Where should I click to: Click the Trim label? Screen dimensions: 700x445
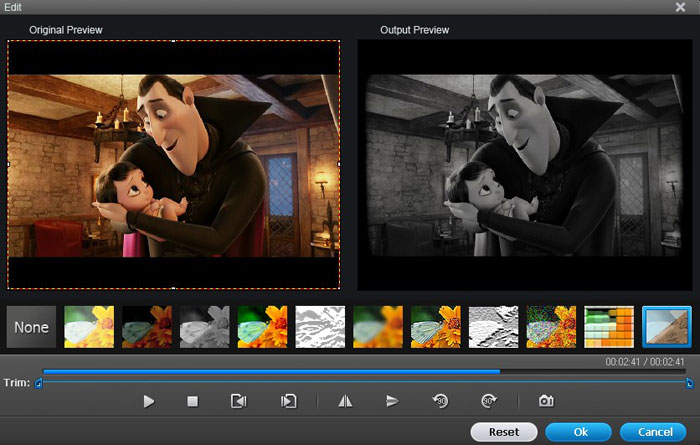(17, 383)
